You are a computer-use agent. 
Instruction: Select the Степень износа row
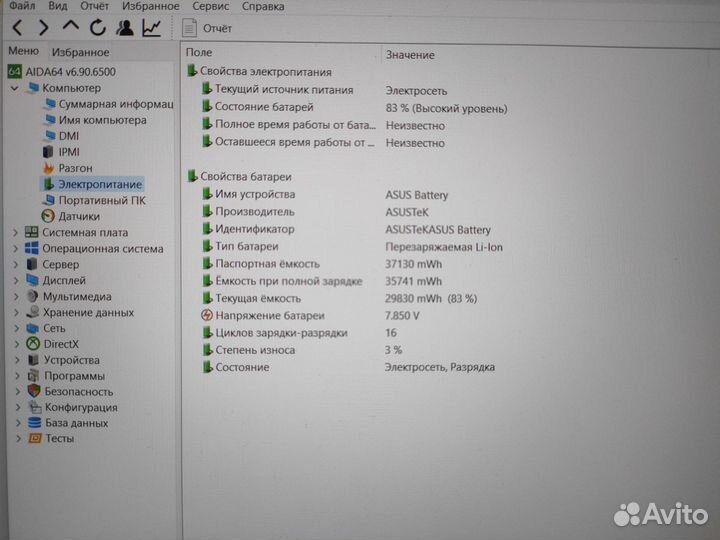pos(302,350)
